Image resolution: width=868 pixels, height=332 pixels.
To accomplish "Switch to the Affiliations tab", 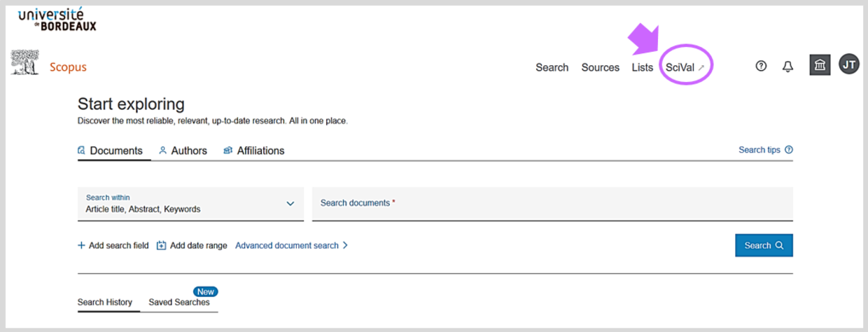I will (253, 151).
